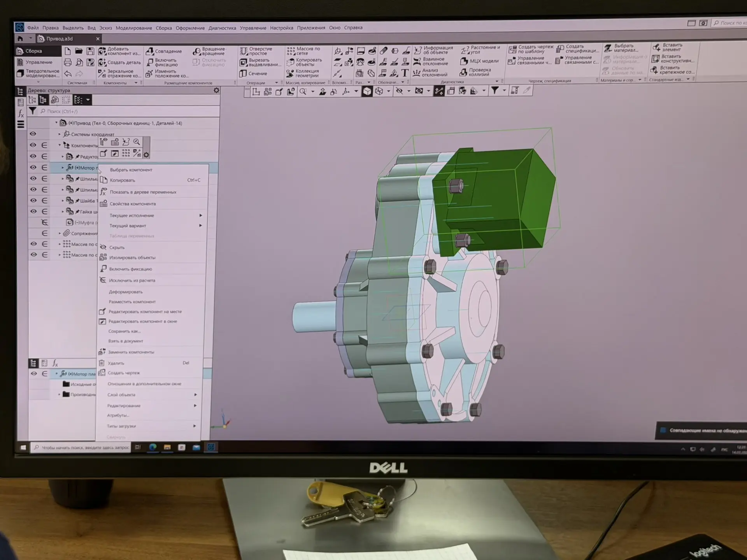
Task: Toggle visibility eye for 'Шайба' row
Action: [33, 200]
